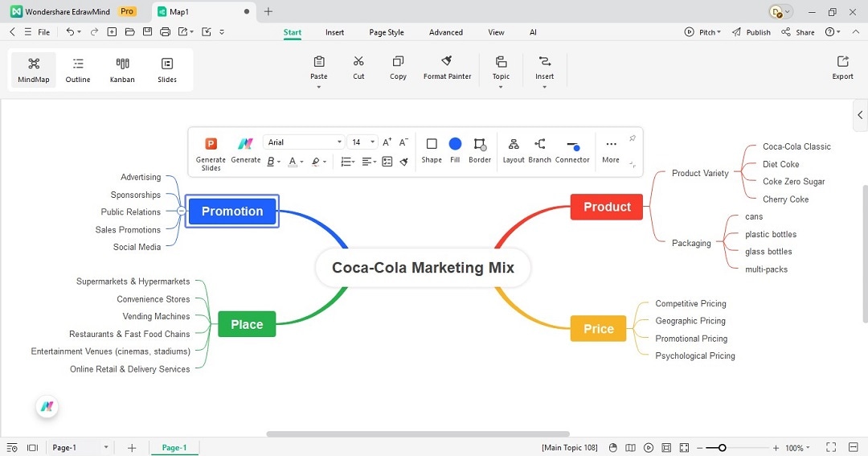Viewport: 868px width, 456px height.
Task: Open the Border style option
Action: pyautogui.click(x=479, y=150)
